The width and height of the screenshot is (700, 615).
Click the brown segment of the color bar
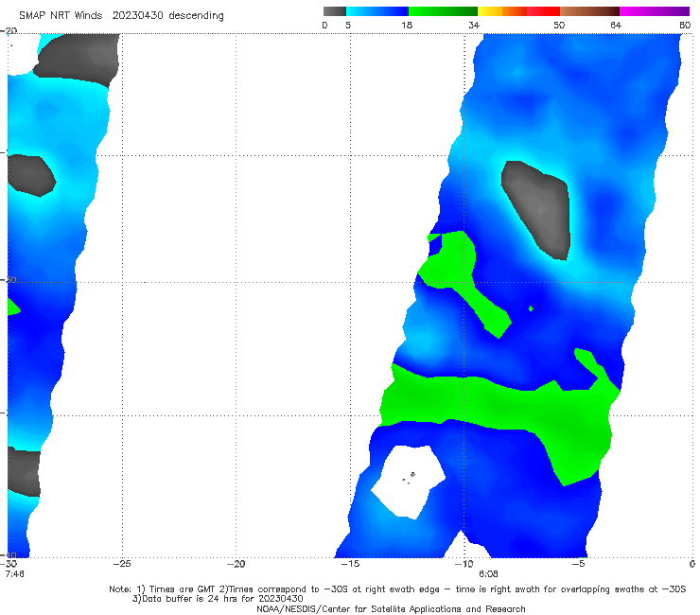click(589, 11)
